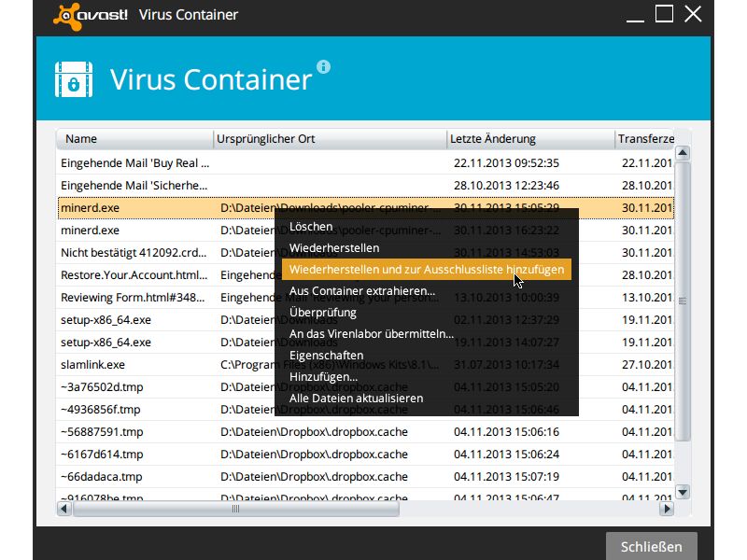Select the Eingehende Mail 'Buy Real ... row
The width and height of the screenshot is (747, 560).
[x=365, y=162]
